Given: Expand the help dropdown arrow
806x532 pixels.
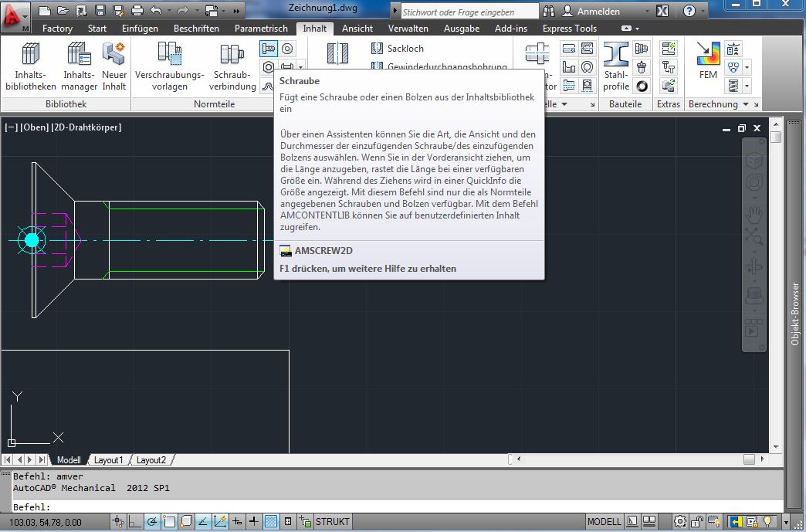Looking at the screenshot, I should 703,11.
